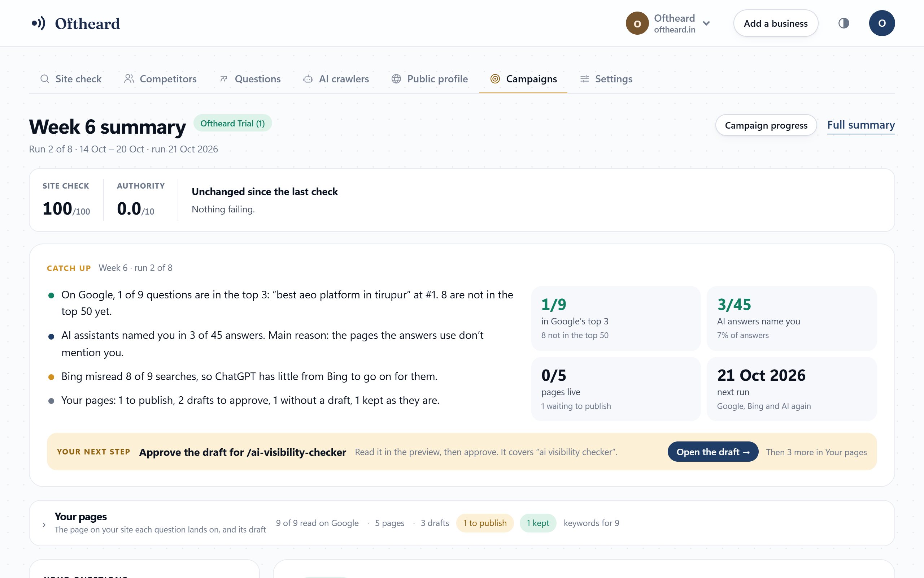
Task: Select the Campaigns tab label
Action: pos(532,79)
